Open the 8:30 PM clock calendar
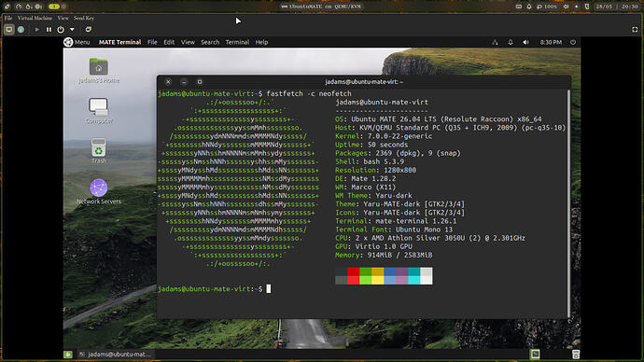Image resolution: width=644 pixels, height=362 pixels. pos(551,42)
